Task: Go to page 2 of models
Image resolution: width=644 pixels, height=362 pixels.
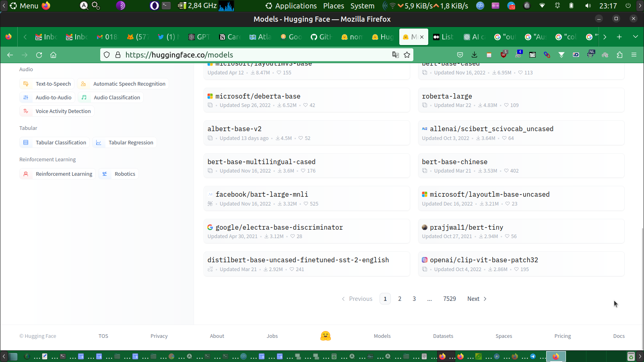Action: pyautogui.click(x=400, y=299)
